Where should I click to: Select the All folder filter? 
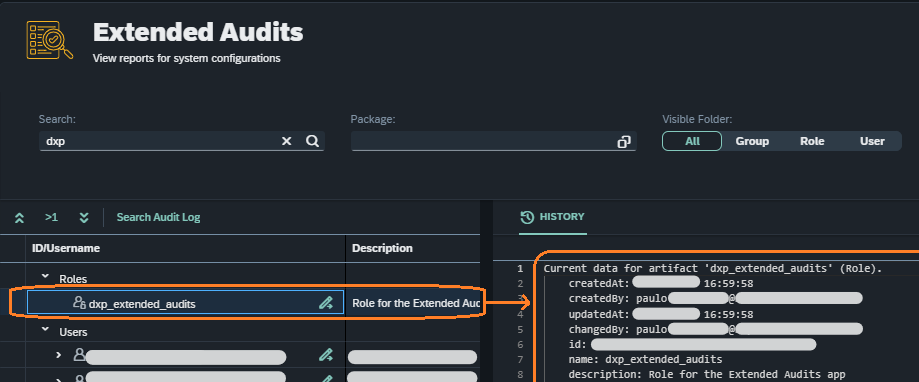692,141
